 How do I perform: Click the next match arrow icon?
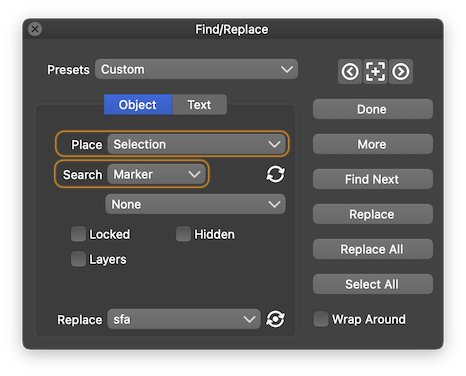pyautogui.click(x=401, y=71)
